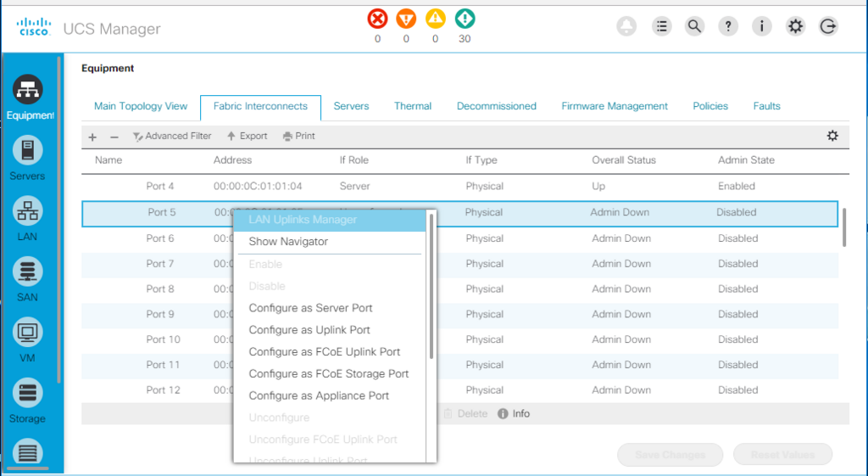Open the Firmware Management tab

tap(615, 106)
